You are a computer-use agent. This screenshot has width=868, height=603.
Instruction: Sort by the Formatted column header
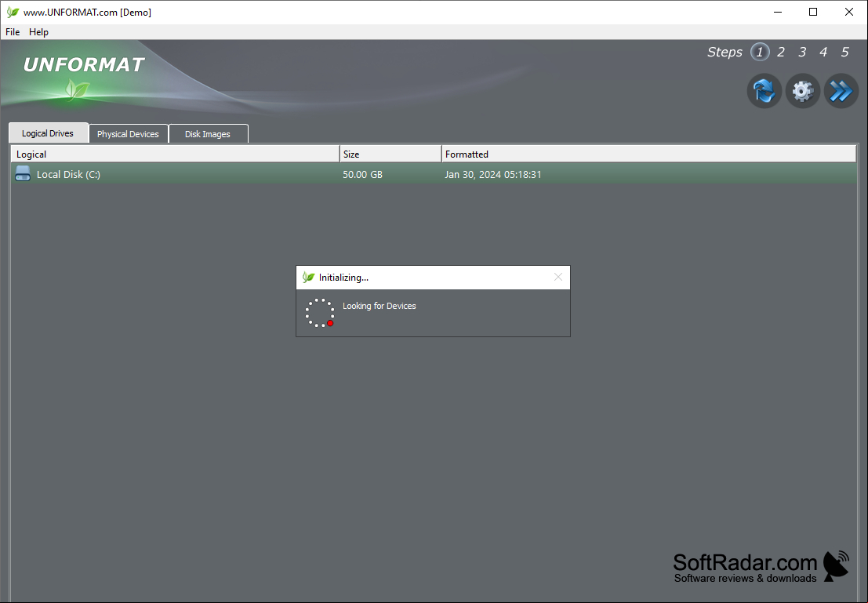click(648, 154)
